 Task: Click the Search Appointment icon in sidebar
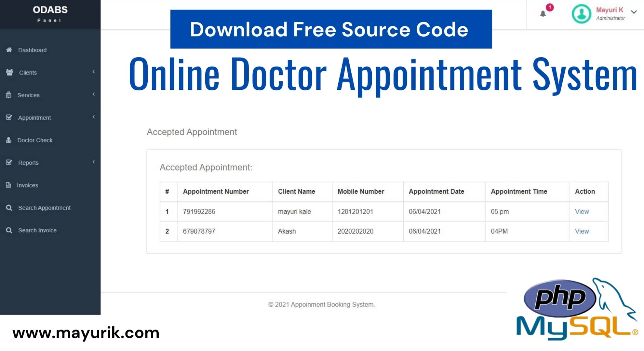click(x=9, y=207)
